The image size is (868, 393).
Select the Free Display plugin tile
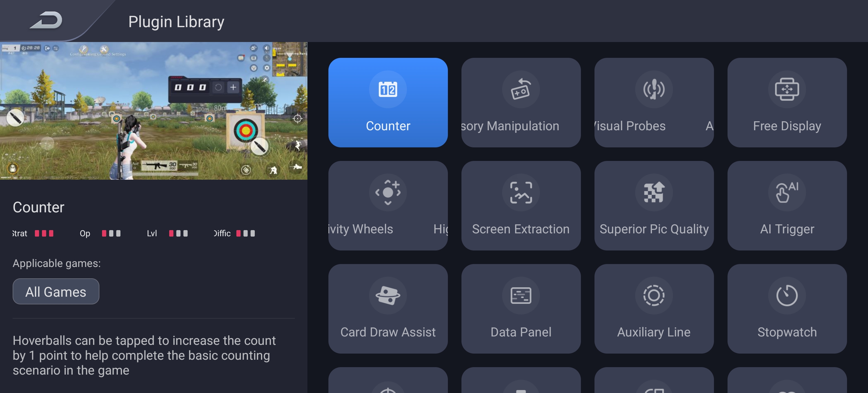point(787,103)
